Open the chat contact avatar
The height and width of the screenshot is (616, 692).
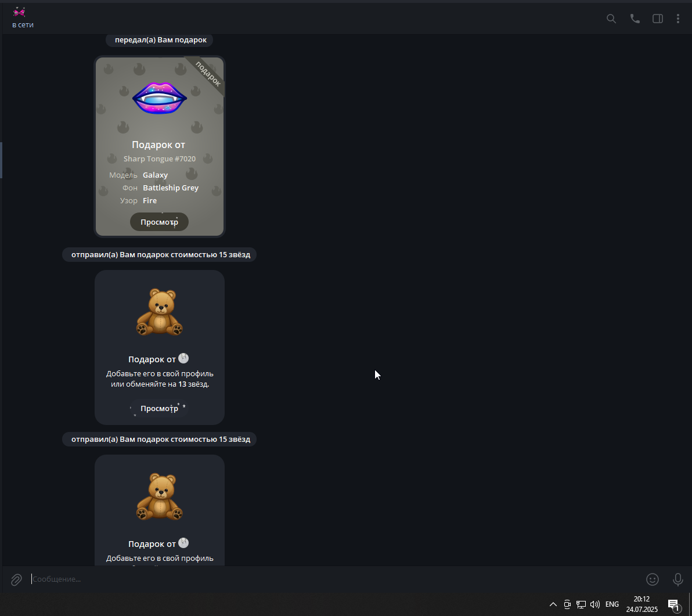tap(19, 12)
